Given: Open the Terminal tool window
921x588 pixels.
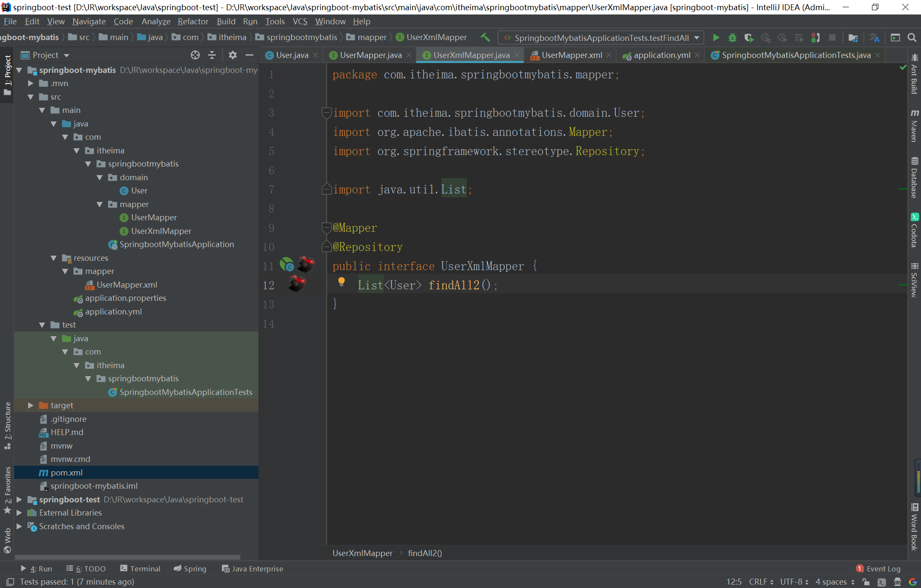Looking at the screenshot, I should [x=141, y=569].
